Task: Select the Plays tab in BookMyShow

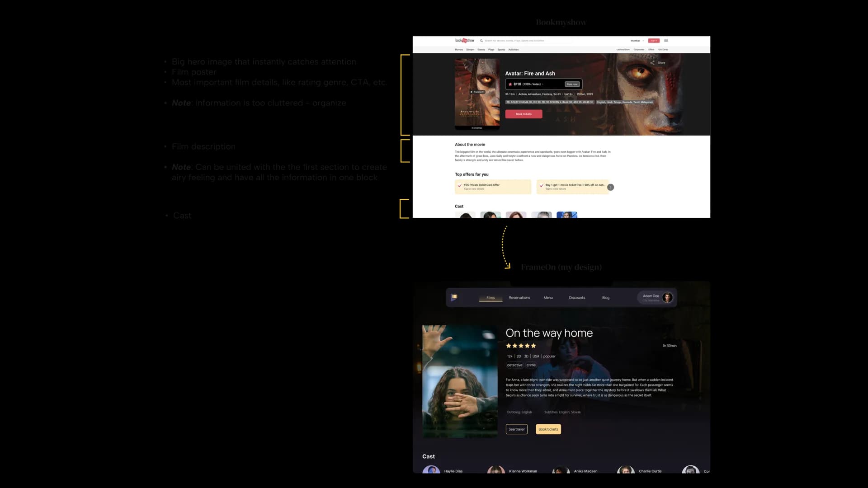Action: click(491, 50)
